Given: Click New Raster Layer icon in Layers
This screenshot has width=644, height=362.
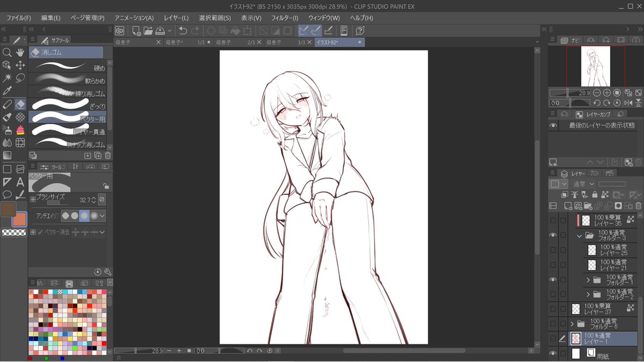Looking at the screenshot, I should click(567, 205).
